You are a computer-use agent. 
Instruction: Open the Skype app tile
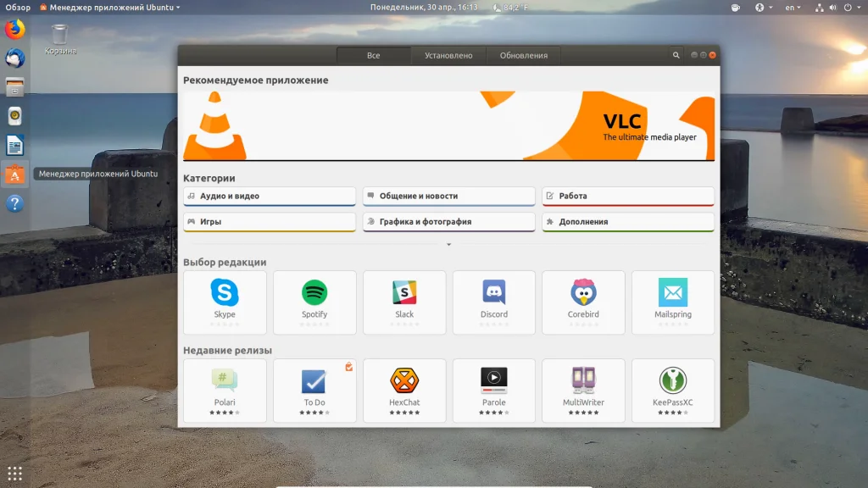point(225,302)
